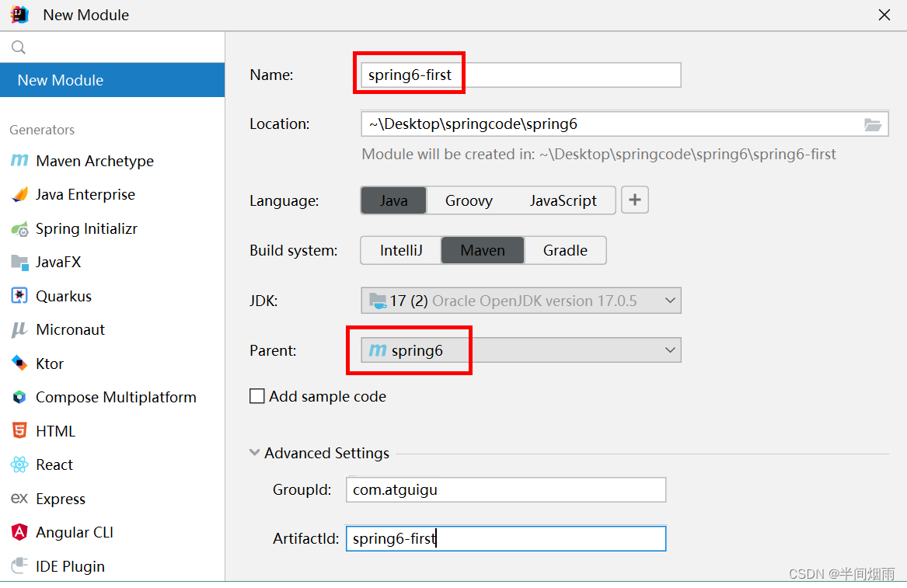Screen dimensions: 907x588
Task: Add another language with the plus button
Action: point(634,200)
